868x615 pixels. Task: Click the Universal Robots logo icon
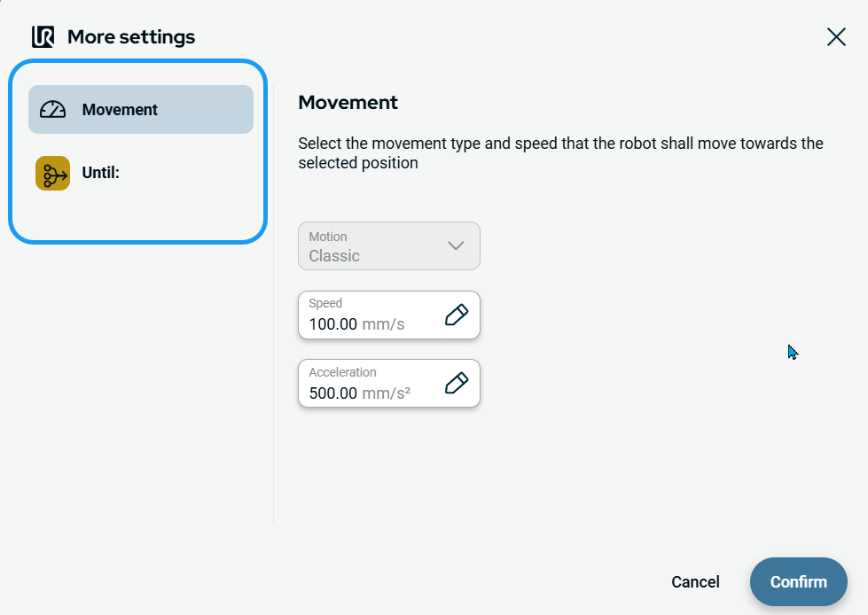[x=43, y=37]
